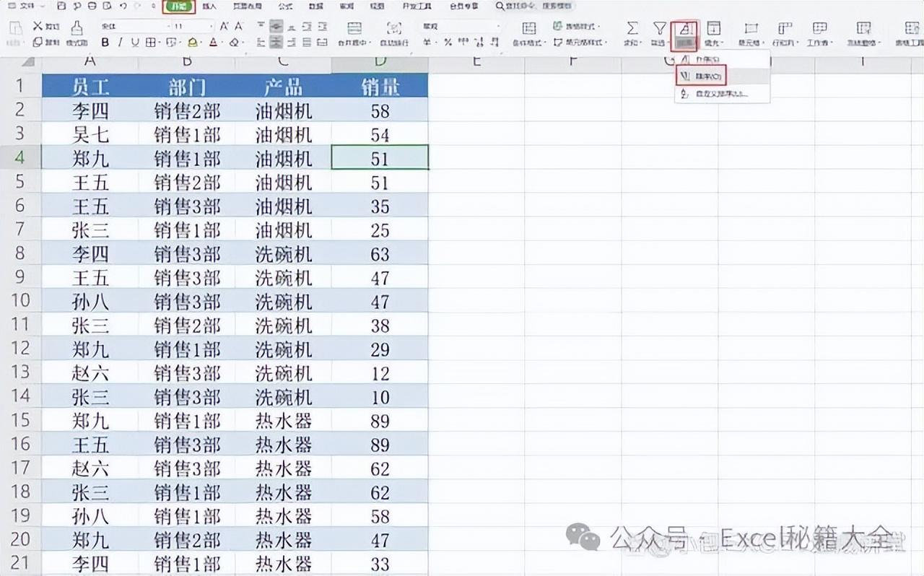Click the Cut scissors icon
The width and height of the screenshot is (924, 576).
pos(38,26)
